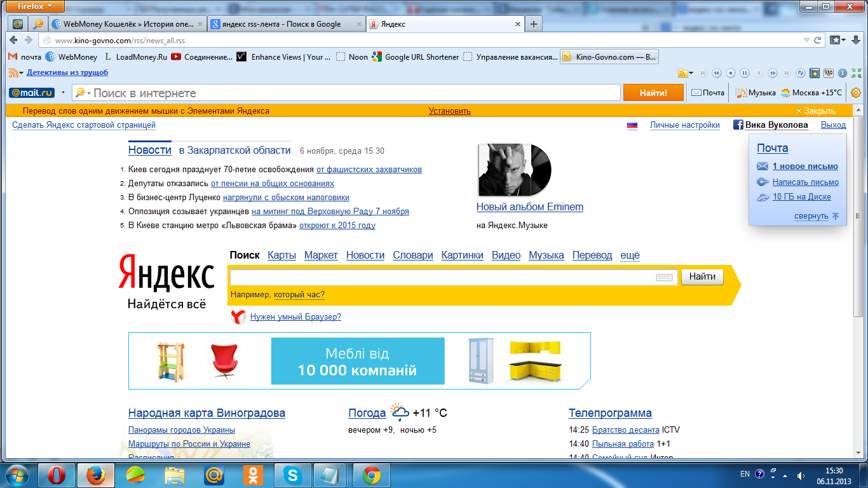Click the browser back arrow button
The image size is (868, 488).
click(x=14, y=40)
